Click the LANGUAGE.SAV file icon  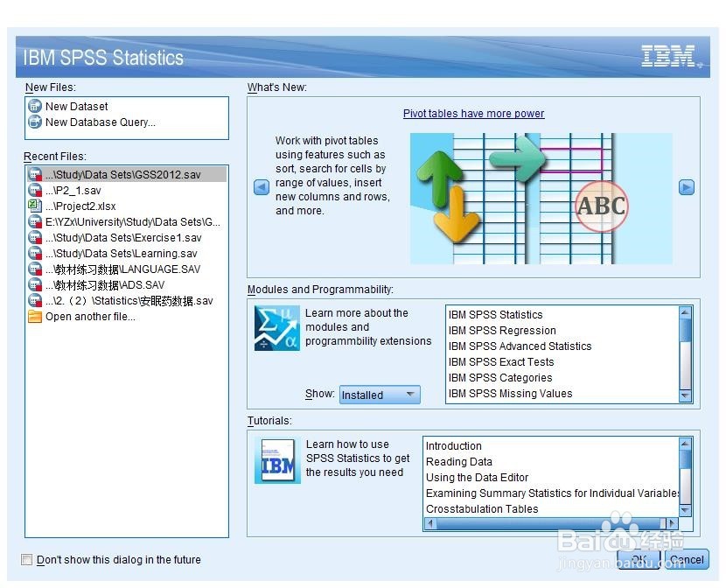click(35, 269)
